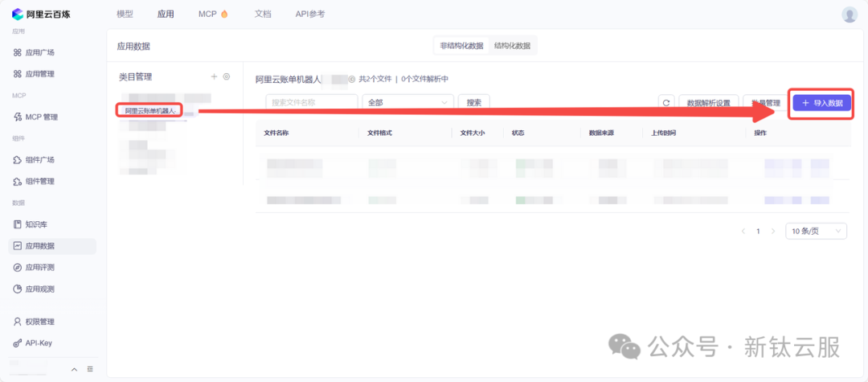Go to previous page arrow
Viewport: 868px width, 382px height.
pyautogui.click(x=743, y=232)
